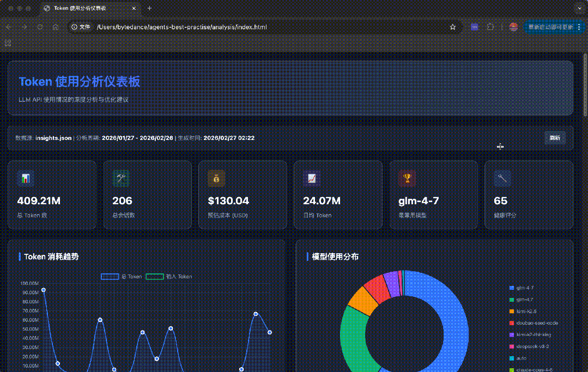Reload the page using browser refresh icon
588x372 pixels.
[40, 27]
